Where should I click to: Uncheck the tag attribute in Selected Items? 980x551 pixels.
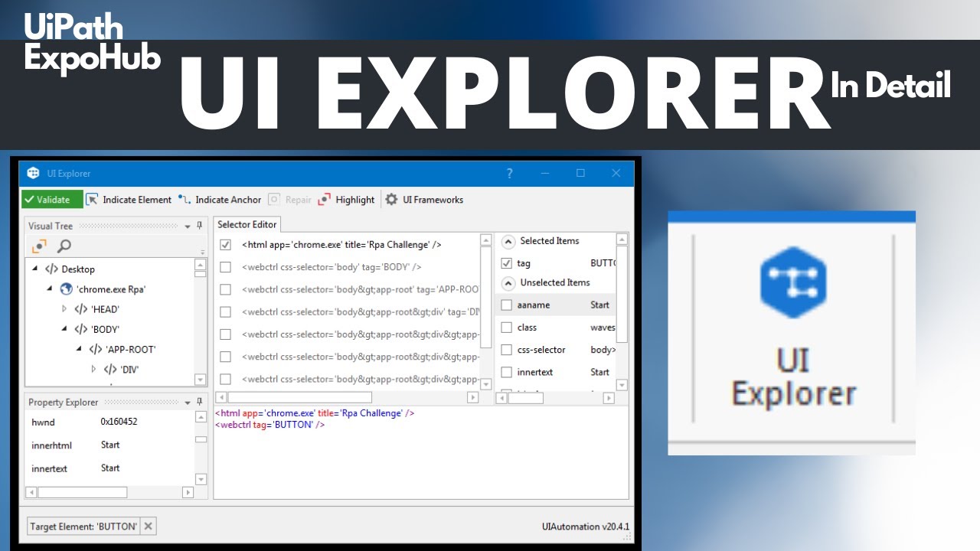(506, 262)
